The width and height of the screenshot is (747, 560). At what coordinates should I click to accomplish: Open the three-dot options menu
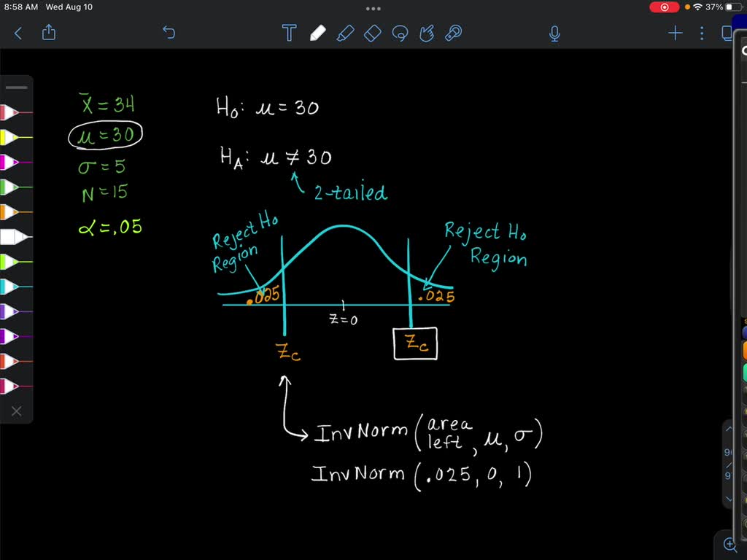pos(701,33)
